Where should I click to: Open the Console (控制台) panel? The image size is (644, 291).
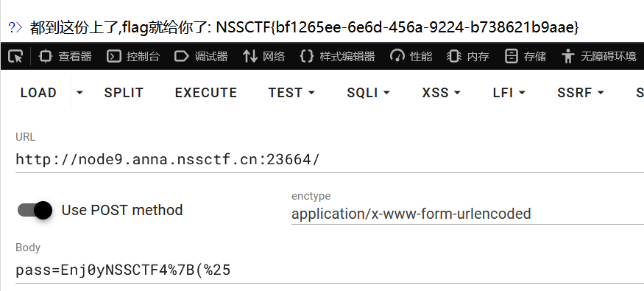[132, 56]
